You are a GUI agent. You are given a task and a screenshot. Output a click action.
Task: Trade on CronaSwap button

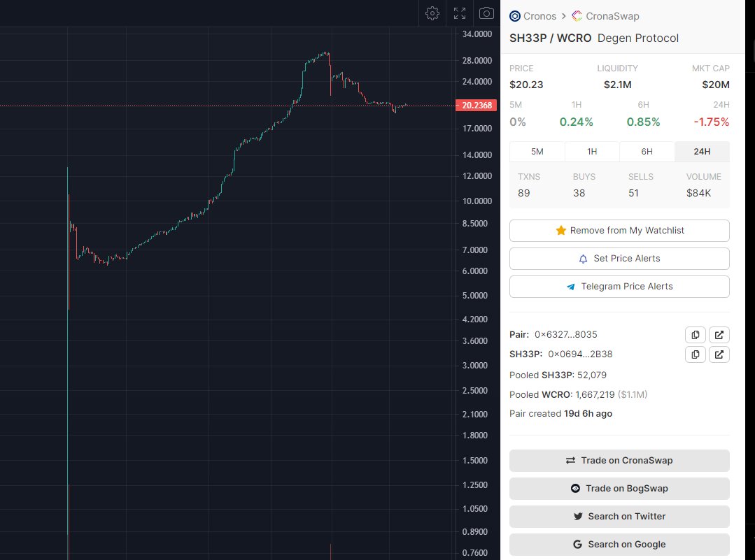619,461
